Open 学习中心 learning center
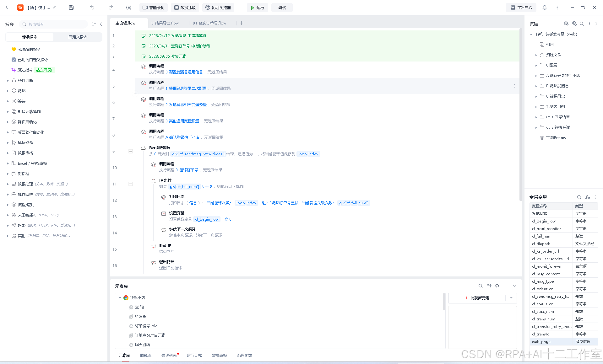 click(521, 7)
